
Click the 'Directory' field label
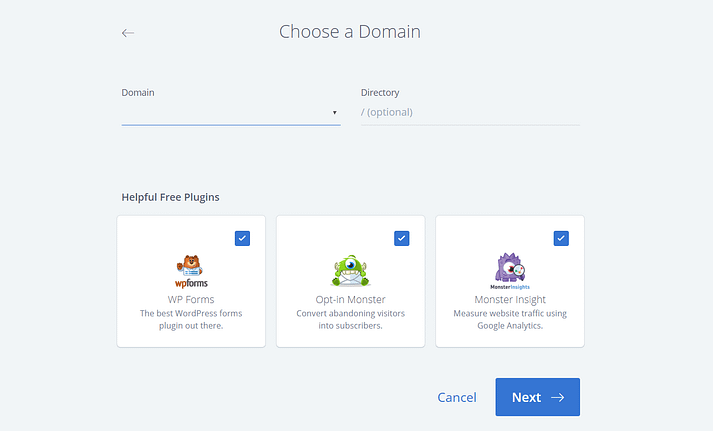point(380,93)
